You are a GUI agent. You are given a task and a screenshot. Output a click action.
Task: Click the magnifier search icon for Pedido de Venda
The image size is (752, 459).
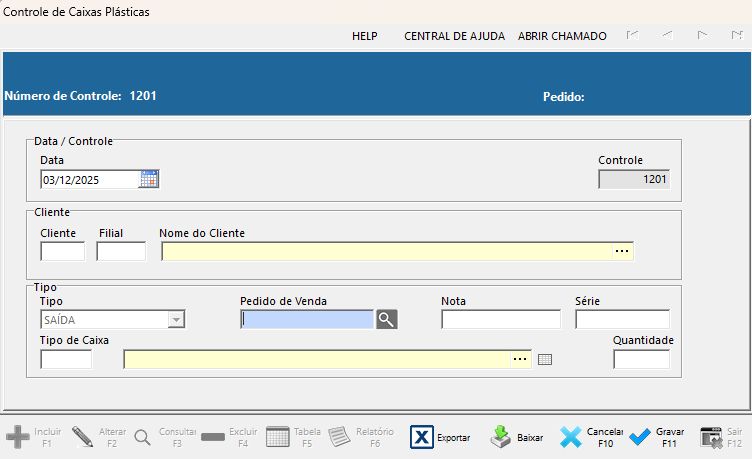pos(386,319)
